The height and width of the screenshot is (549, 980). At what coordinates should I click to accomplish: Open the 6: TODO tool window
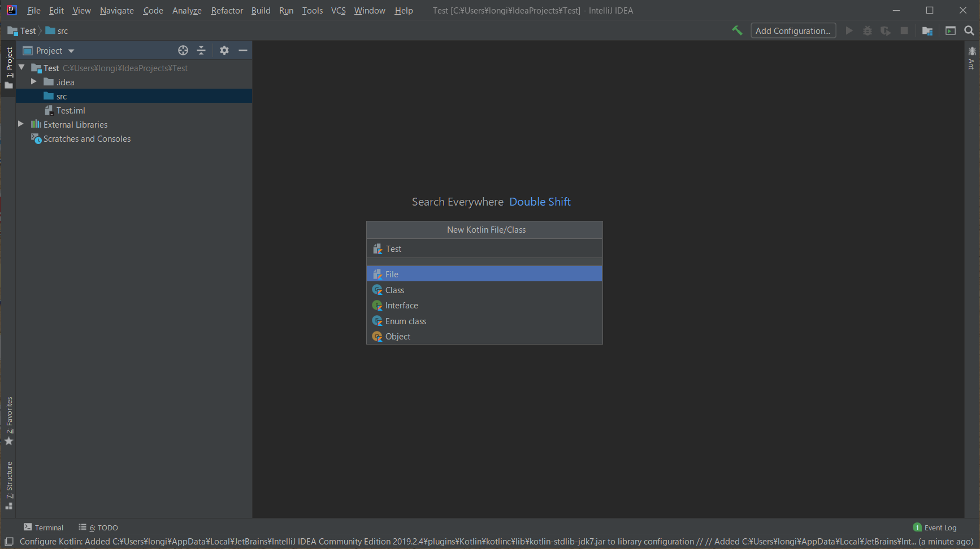(x=98, y=528)
